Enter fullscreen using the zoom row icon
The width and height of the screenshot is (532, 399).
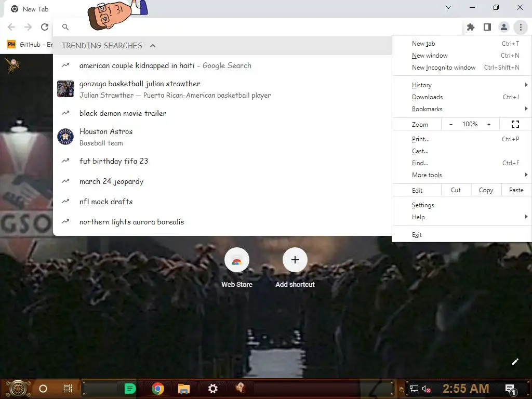pos(515,124)
